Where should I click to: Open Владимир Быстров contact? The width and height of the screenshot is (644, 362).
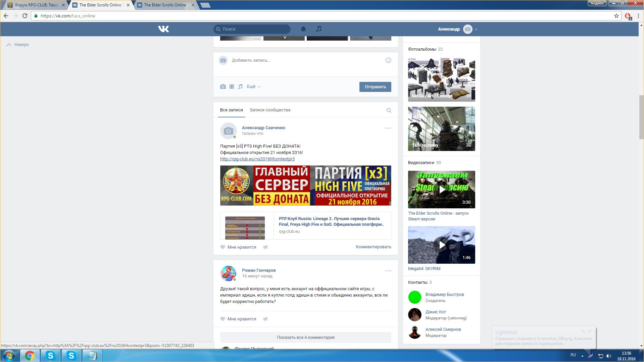pos(445,295)
